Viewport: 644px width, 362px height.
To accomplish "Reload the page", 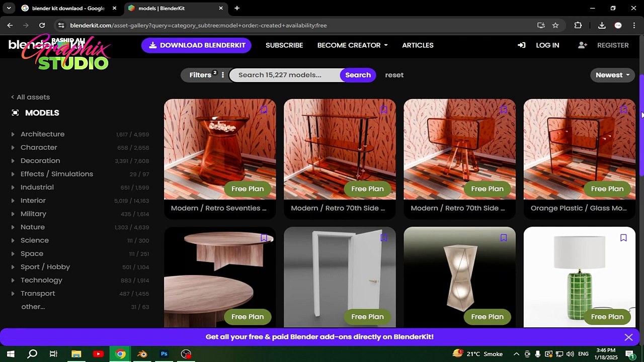I will [42, 25].
